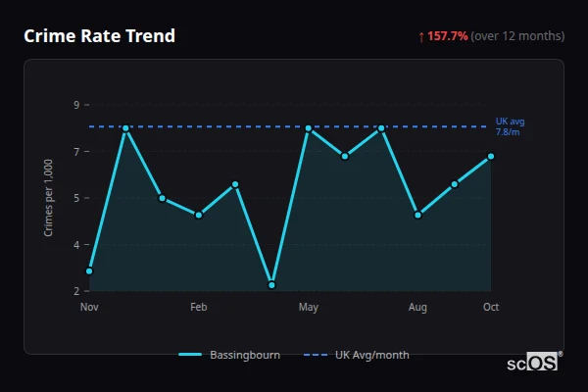Click the Aug x-axis label

417,308
